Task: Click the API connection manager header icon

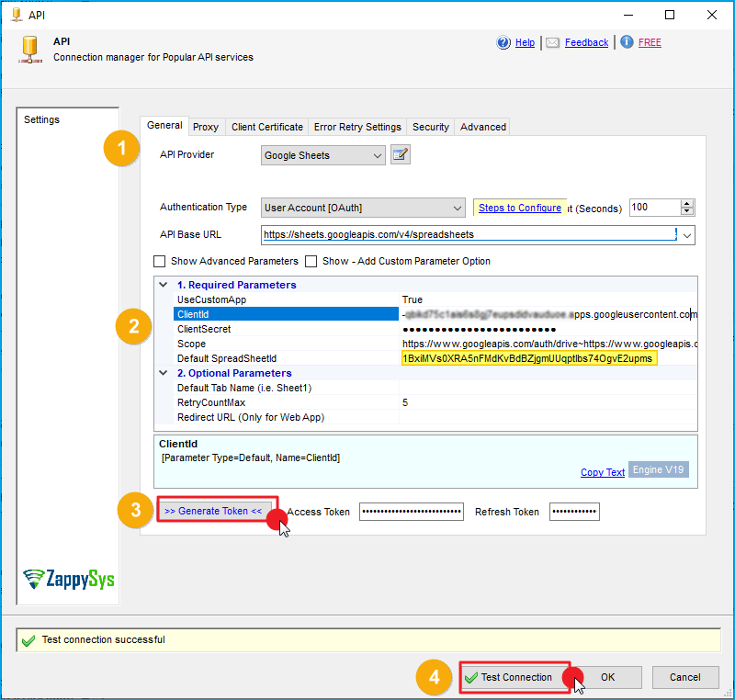Action: 30,49
